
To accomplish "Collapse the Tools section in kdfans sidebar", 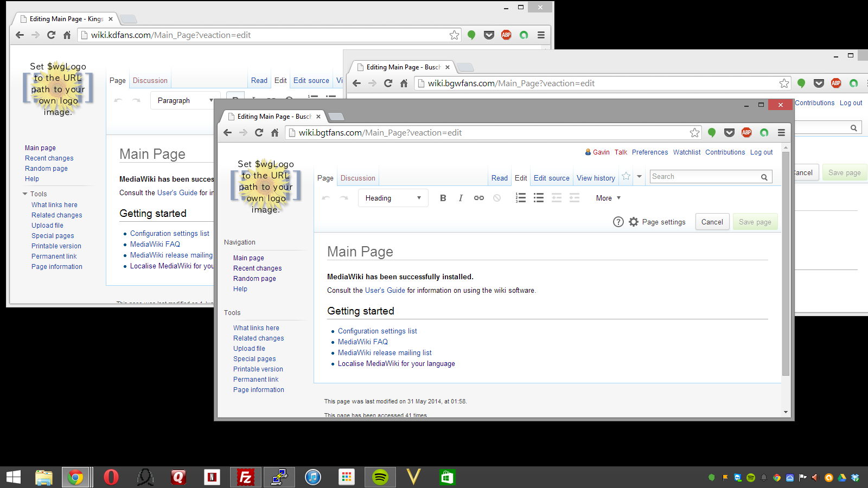I will coord(25,194).
